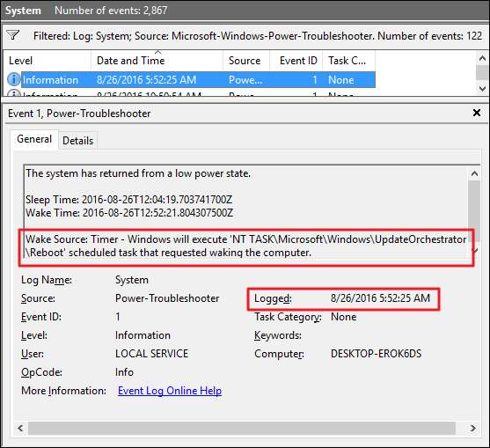Click the horizontal scroll left arrow
490x448 pixels.
tap(20, 428)
